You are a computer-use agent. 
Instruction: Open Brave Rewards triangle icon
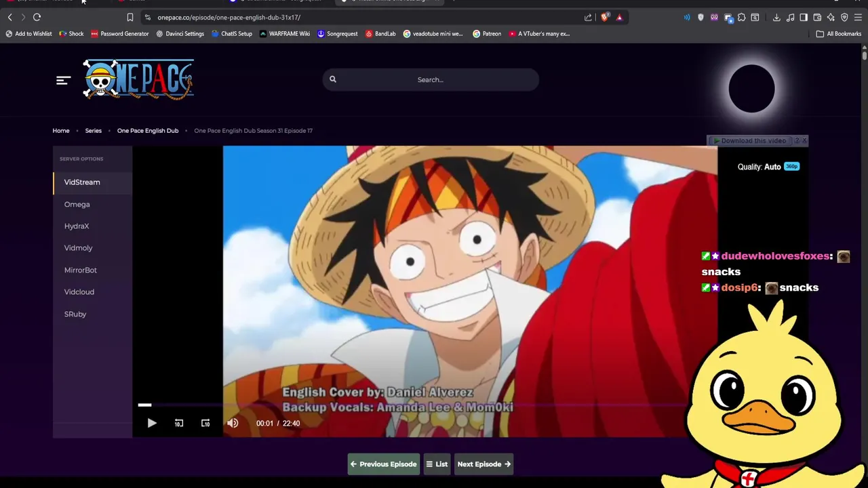point(619,17)
